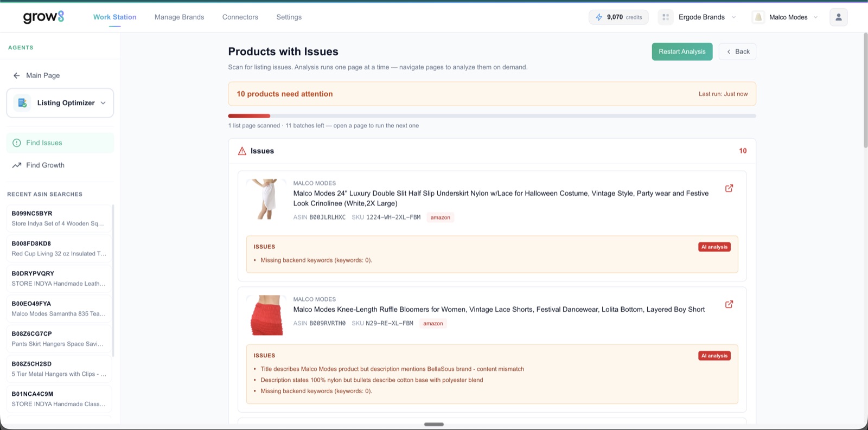
Task: Click the Ergode Brands grid icon
Action: point(666,17)
